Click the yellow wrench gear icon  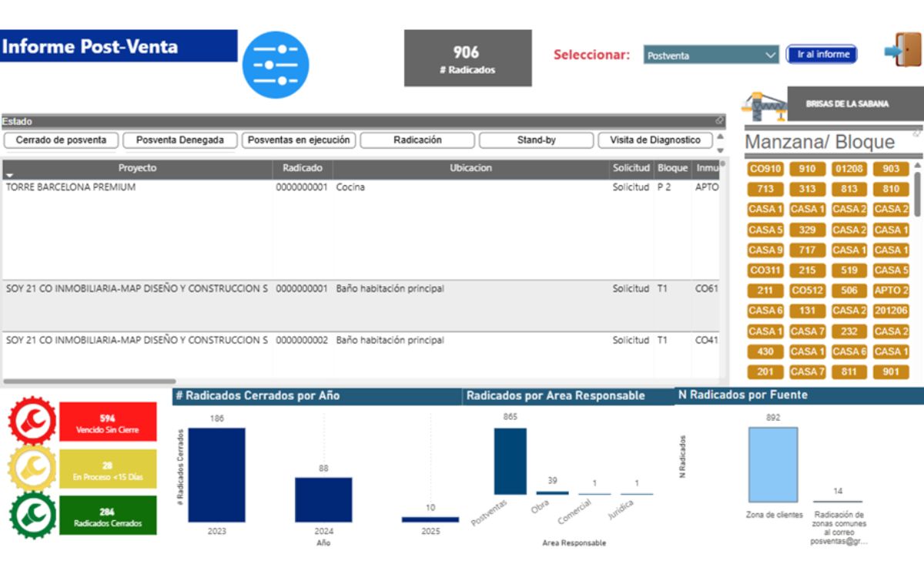(32, 468)
